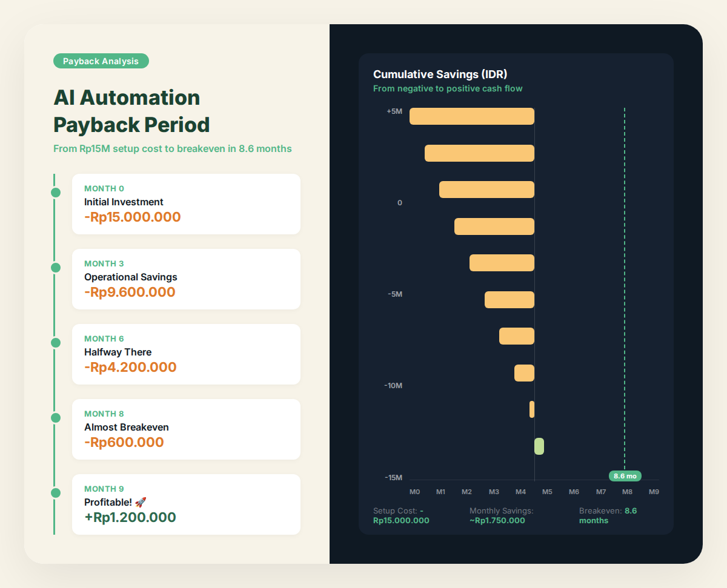
Task: Select the Month 3 timeline dot
Action: click(56, 268)
